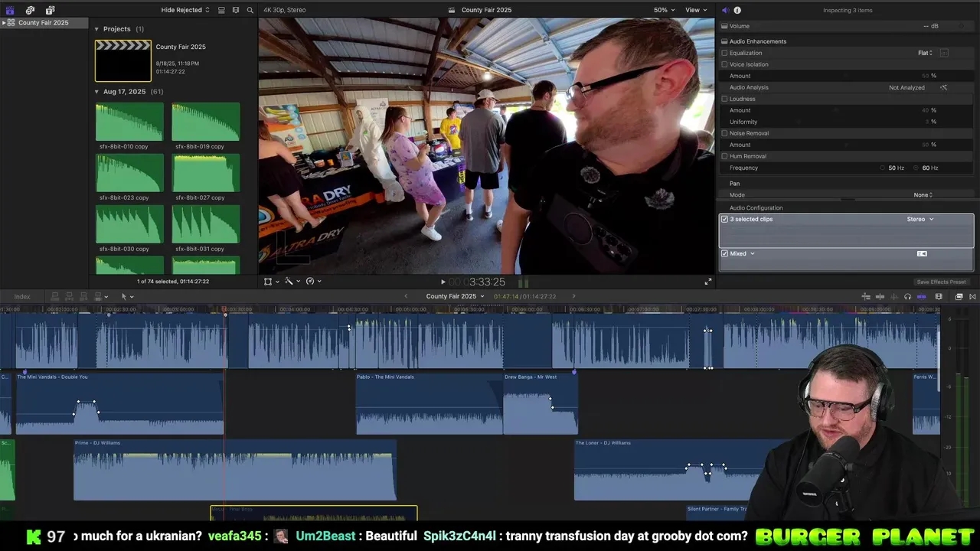Insert the selected clip into the timeline
Screen dimensions: 980x551
pyautogui.click(x=69, y=296)
